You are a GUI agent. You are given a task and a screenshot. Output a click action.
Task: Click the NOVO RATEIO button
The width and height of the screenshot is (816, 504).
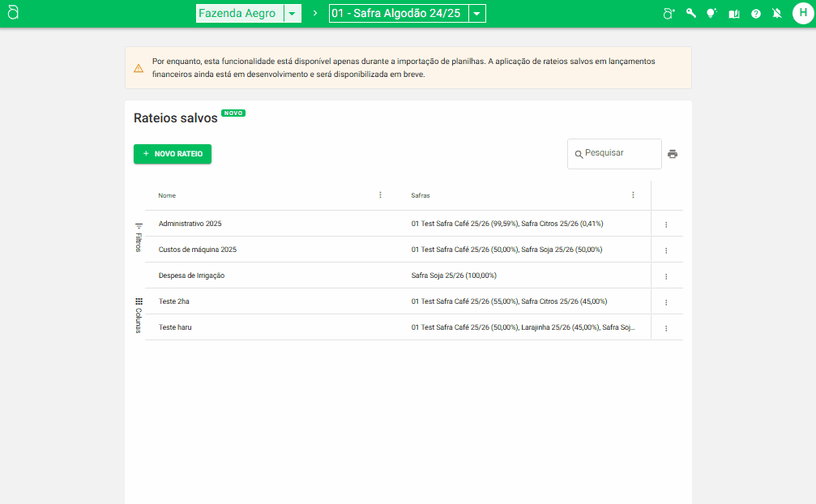pyautogui.click(x=173, y=153)
